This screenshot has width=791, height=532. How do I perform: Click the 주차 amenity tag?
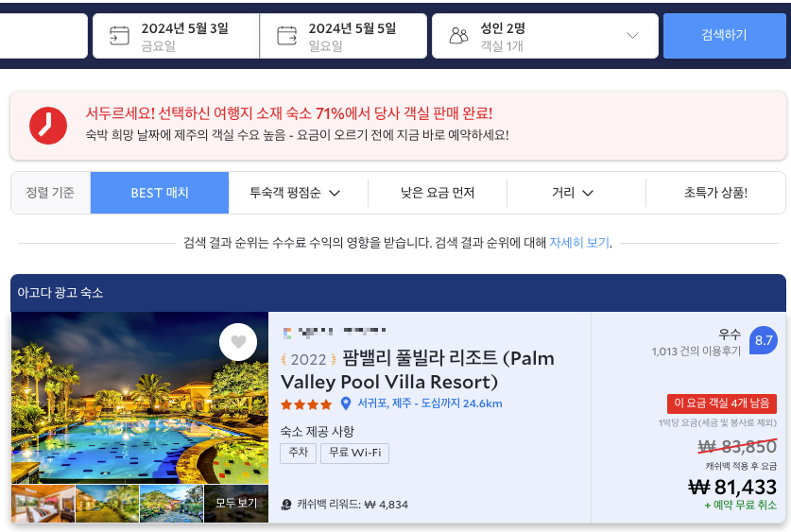coord(298,453)
